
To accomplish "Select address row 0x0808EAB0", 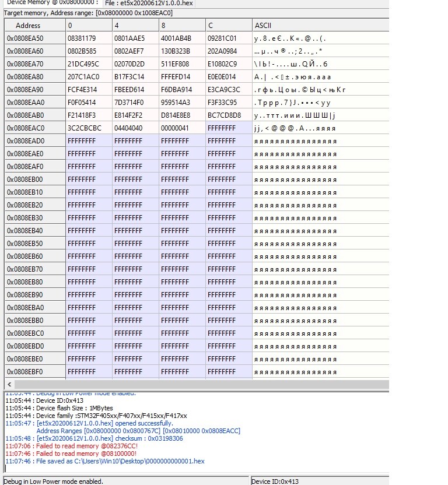I will [x=35, y=115].
